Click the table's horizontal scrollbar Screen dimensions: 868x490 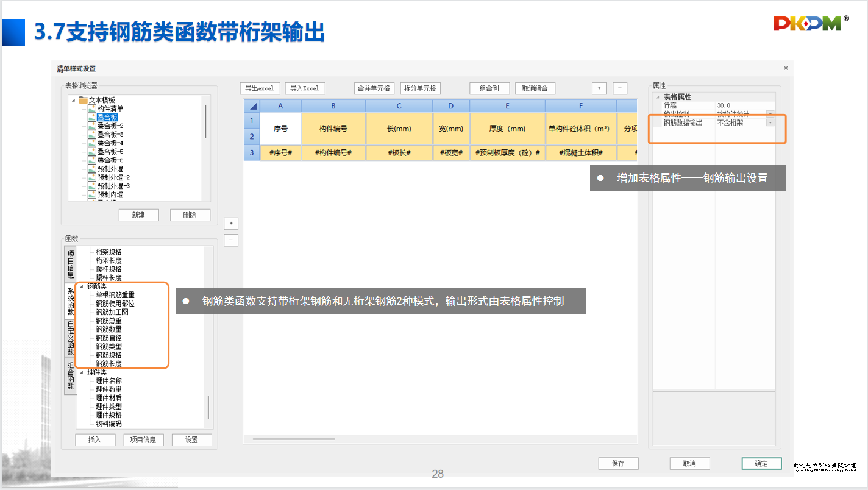pos(294,438)
